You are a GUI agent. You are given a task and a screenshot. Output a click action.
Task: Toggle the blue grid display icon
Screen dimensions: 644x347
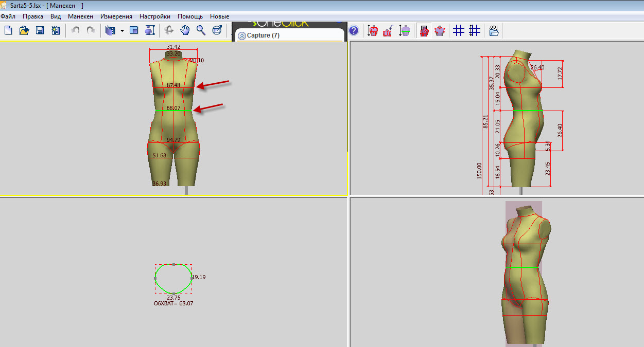(x=458, y=30)
